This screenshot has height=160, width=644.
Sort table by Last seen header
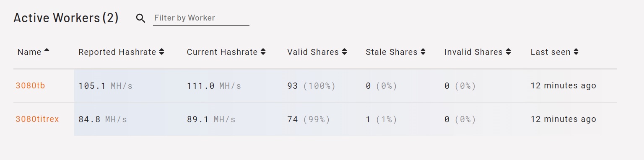click(551, 52)
